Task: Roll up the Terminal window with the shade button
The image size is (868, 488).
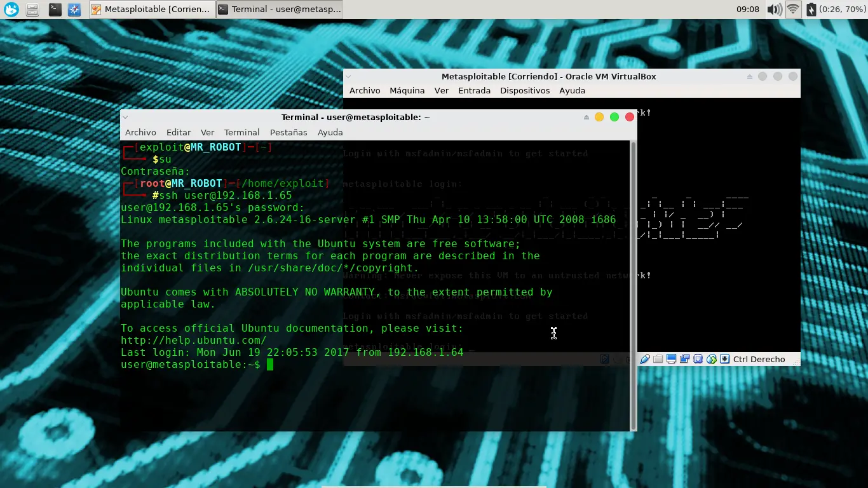Action: pos(587,118)
